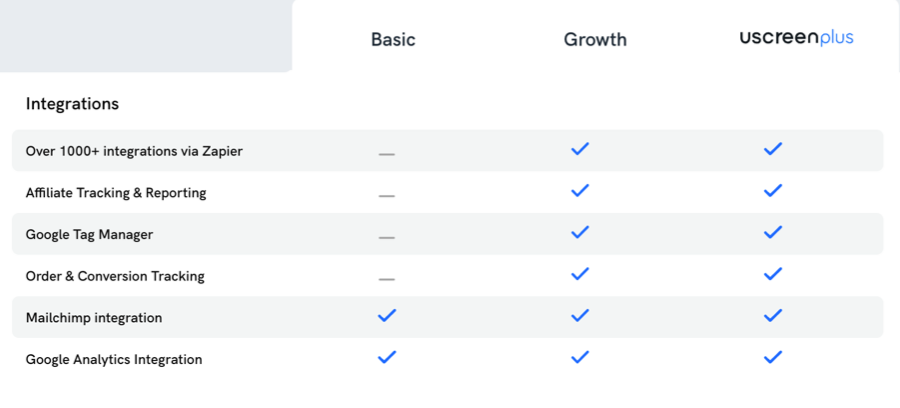
Task: Click Order & Conversion Tracking dash under Basic
Action: point(387,279)
